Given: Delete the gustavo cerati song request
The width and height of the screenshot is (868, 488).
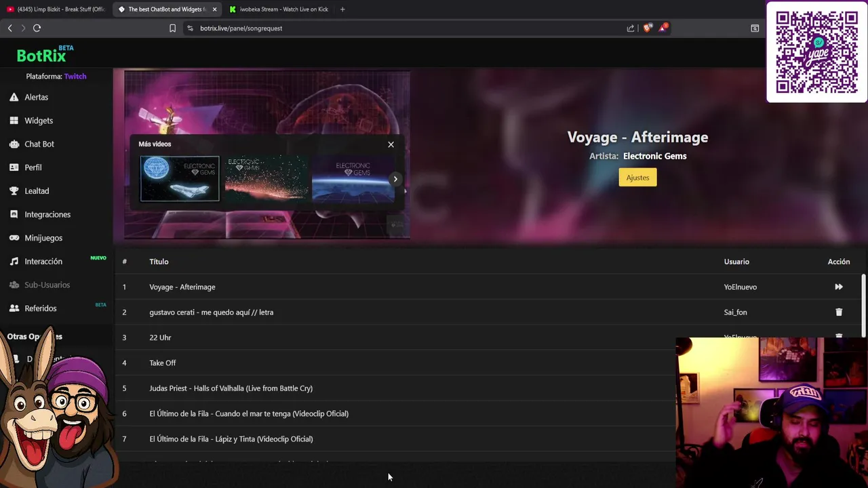Looking at the screenshot, I should click(839, 312).
